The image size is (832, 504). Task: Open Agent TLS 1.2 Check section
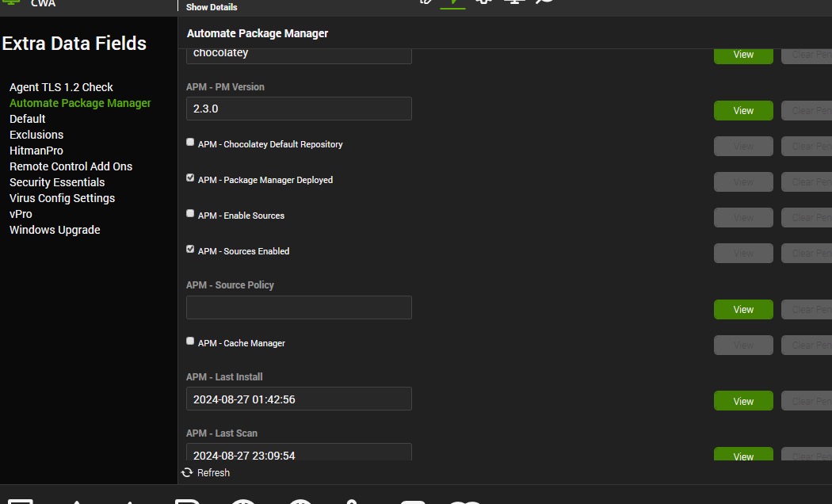(61, 87)
